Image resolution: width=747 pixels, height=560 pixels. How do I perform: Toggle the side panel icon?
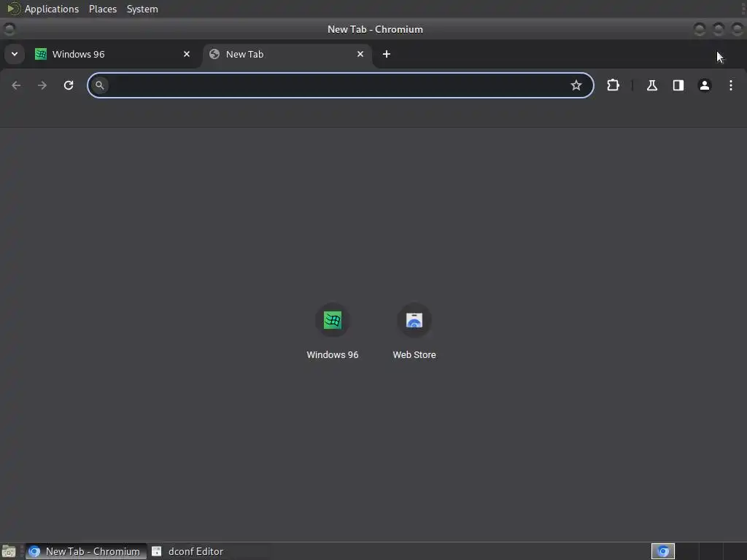(678, 85)
